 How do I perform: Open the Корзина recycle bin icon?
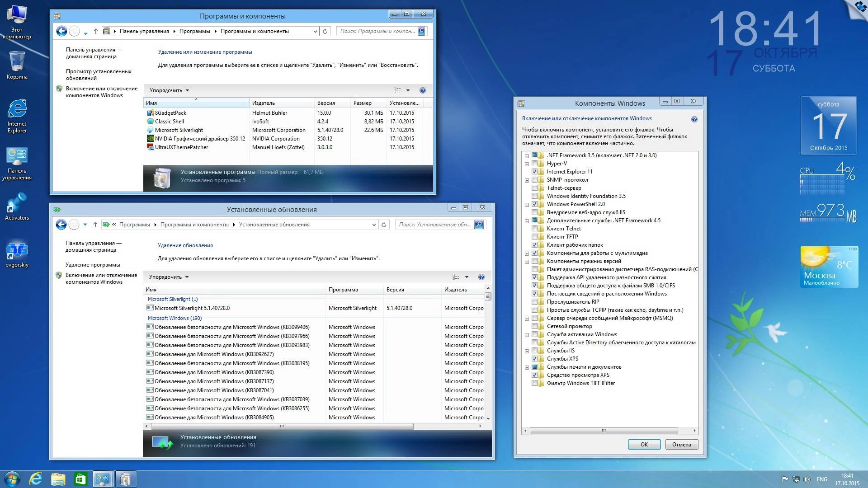17,65
